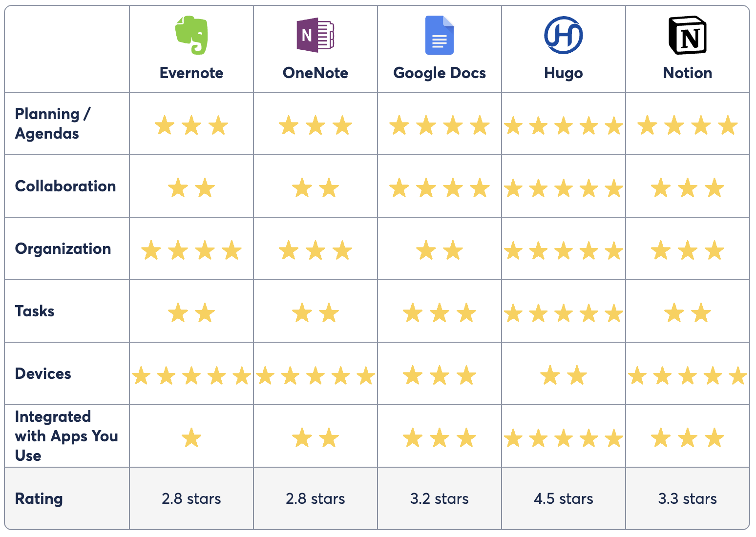
Task: Click Hugo's two-star Devices rating
Action: [x=564, y=375]
